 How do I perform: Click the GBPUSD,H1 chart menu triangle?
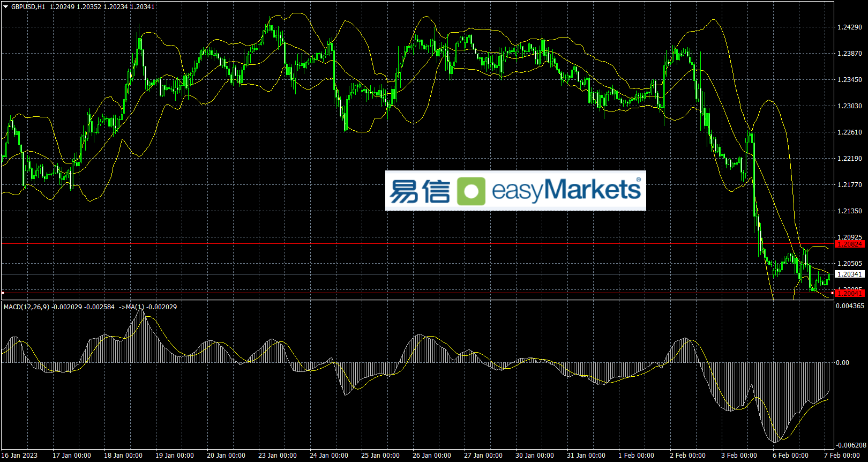point(6,7)
